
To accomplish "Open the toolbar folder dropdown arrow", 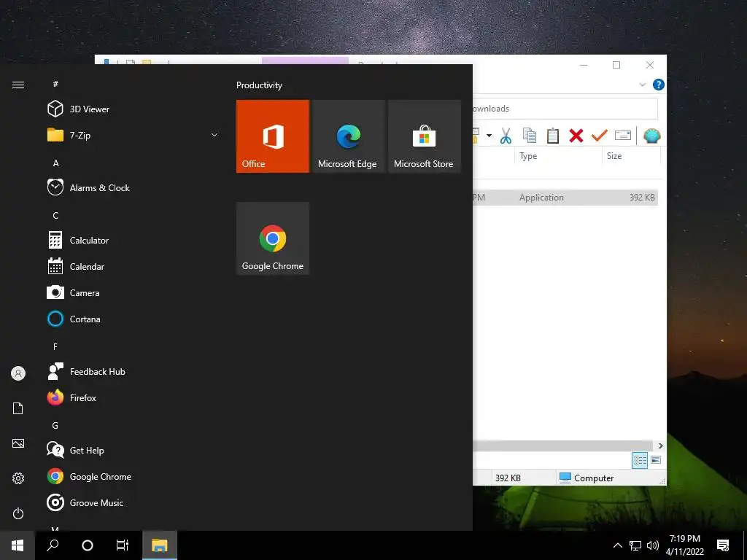I will (x=489, y=136).
